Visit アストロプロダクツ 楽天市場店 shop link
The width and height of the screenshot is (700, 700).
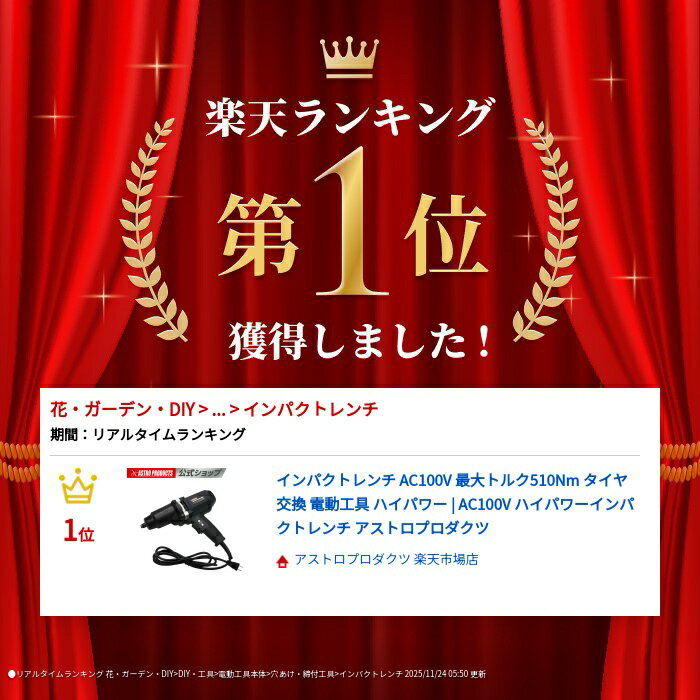(x=386, y=559)
